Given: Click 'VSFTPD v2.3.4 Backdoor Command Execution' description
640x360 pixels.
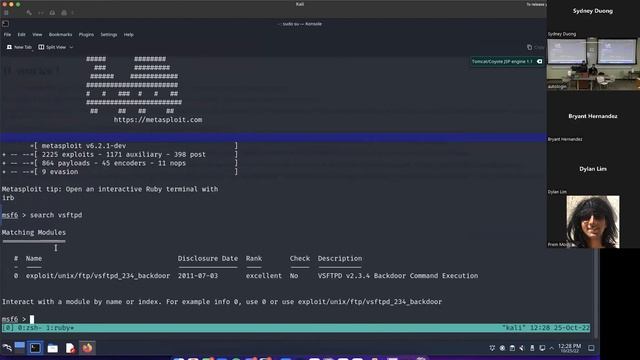Looking at the screenshot, I should (398, 276).
